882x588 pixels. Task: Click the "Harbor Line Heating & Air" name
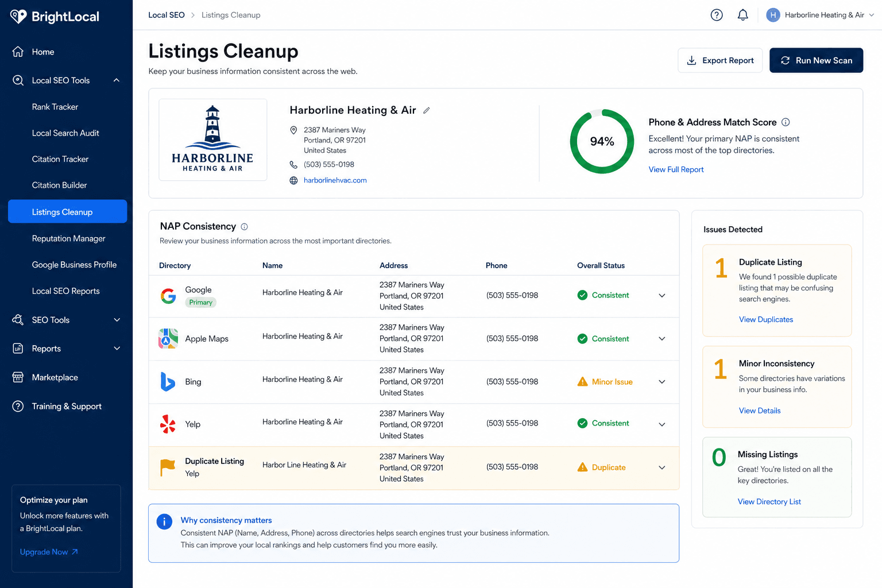[304, 465]
